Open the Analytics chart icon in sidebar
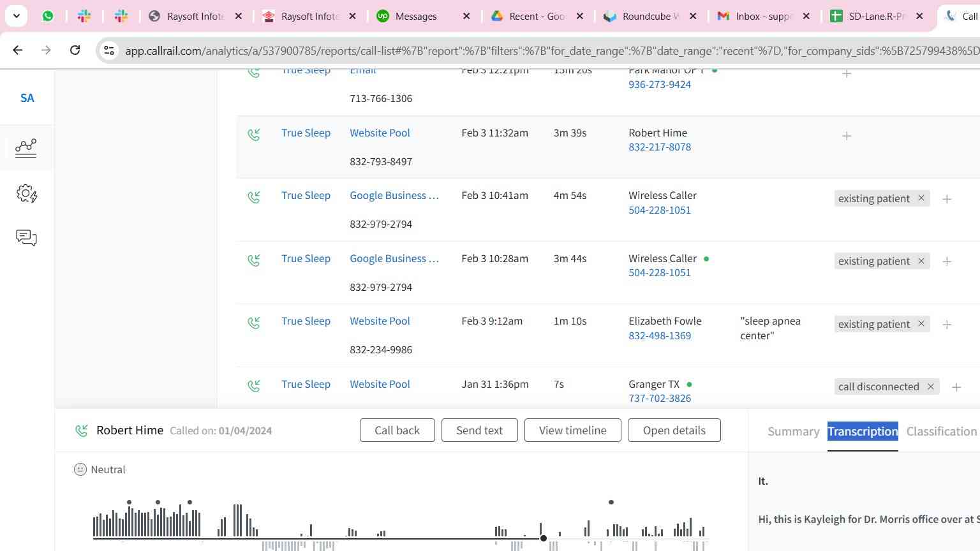This screenshot has width=980, height=551. point(26,148)
